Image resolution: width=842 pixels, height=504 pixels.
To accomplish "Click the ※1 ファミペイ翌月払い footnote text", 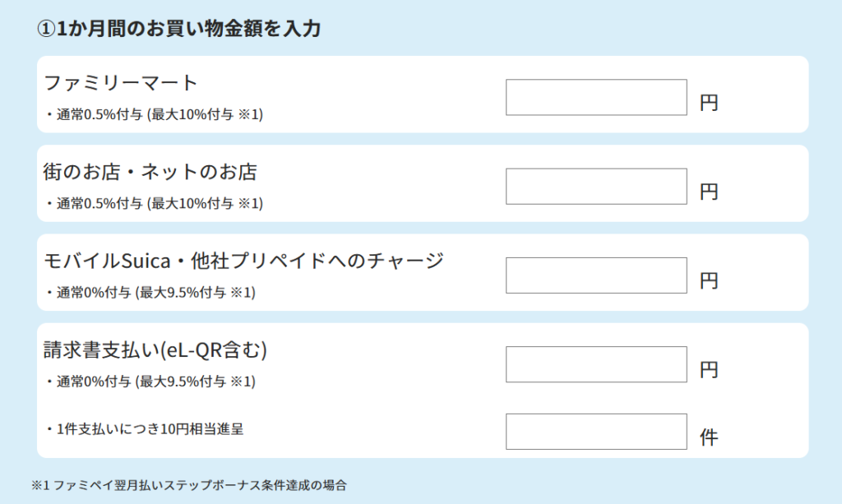I will 189,485.
